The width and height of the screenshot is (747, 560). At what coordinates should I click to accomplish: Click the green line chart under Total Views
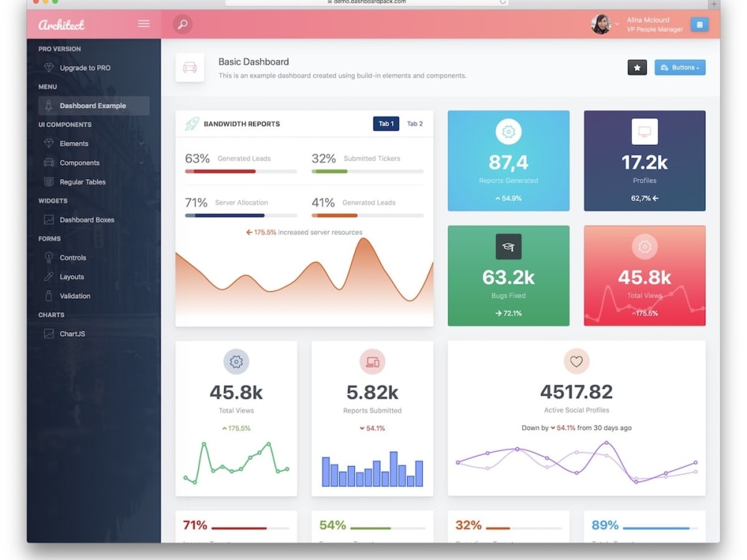236,463
